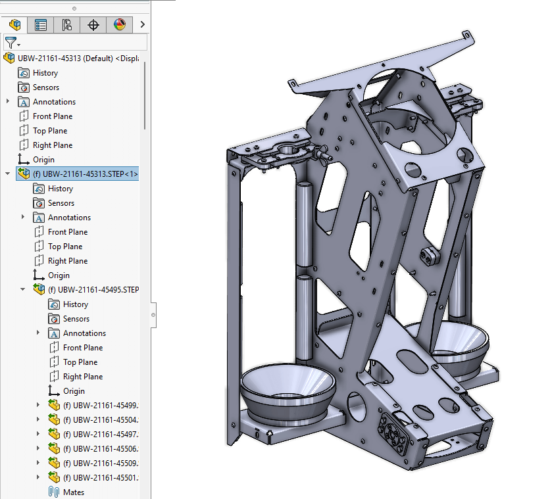
Task: Expand the UBW-21161-45504 part
Action: tap(38, 419)
